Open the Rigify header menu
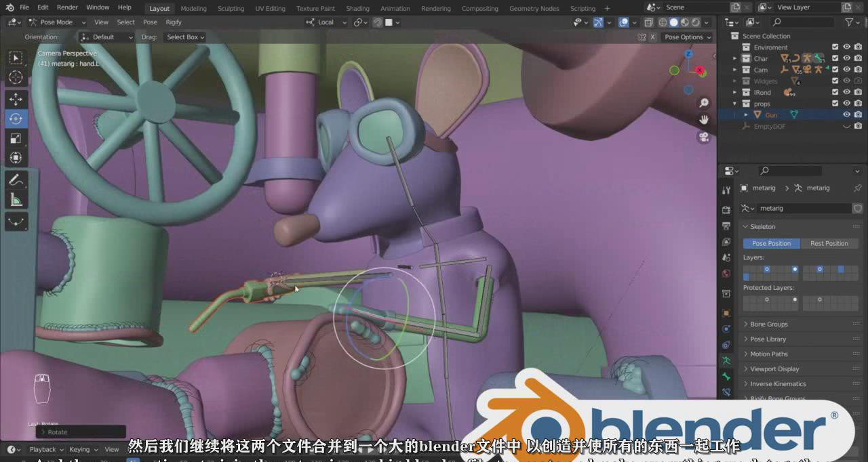The width and height of the screenshot is (868, 462). pyautogui.click(x=174, y=22)
